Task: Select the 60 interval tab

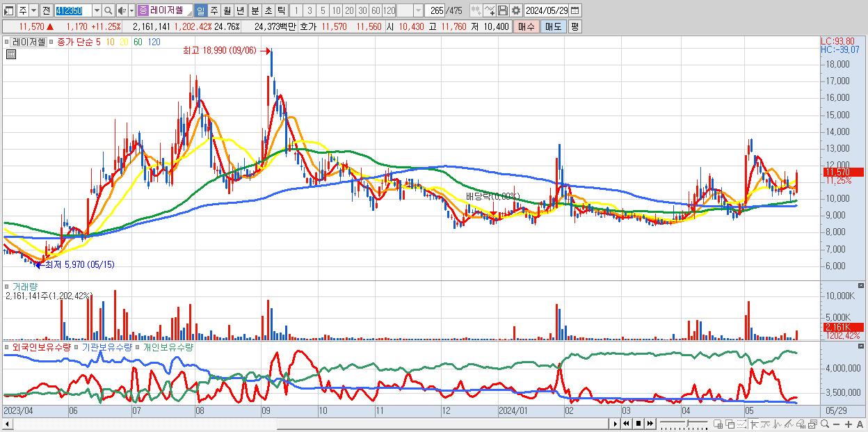Action: (376, 11)
